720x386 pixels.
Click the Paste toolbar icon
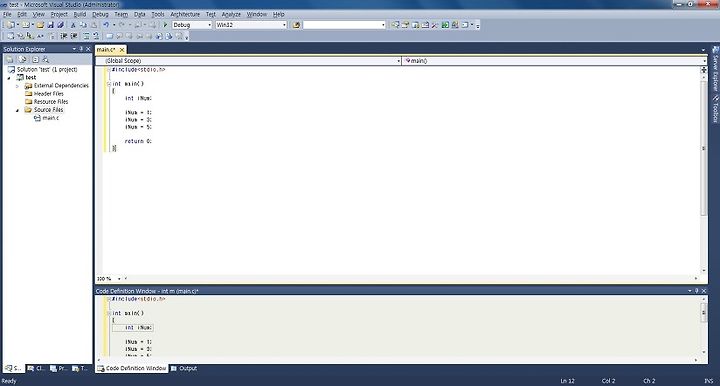point(94,25)
